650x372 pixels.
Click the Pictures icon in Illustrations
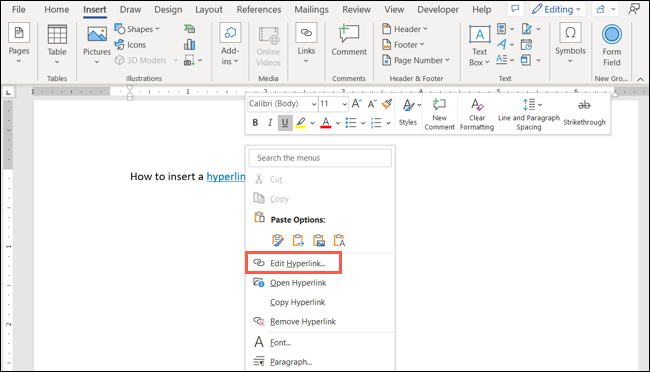pos(97,34)
